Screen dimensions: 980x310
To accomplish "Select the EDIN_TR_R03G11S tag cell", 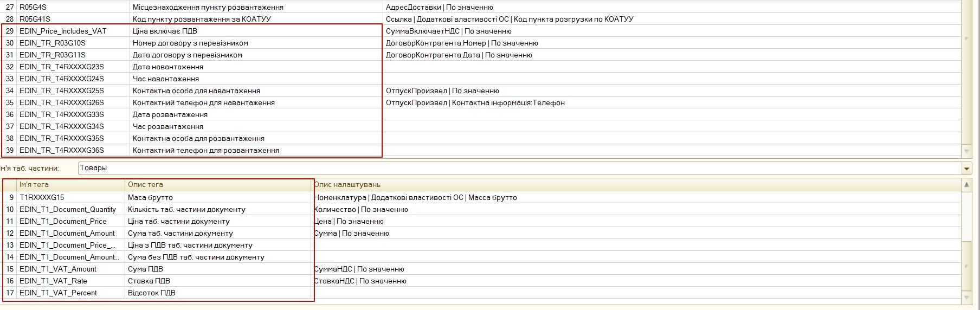I will (x=74, y=55).
